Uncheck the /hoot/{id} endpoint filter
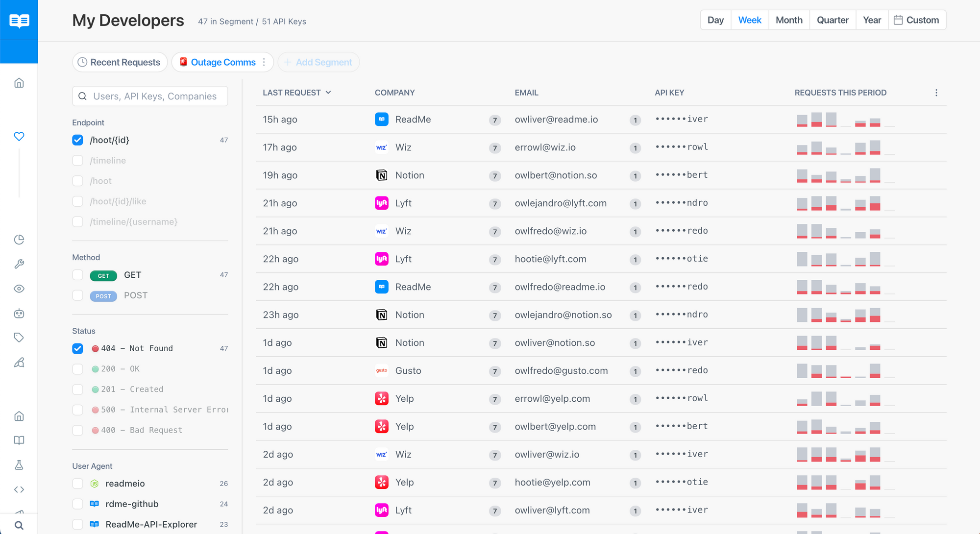The image size is (980, 534). pos(77,140)
